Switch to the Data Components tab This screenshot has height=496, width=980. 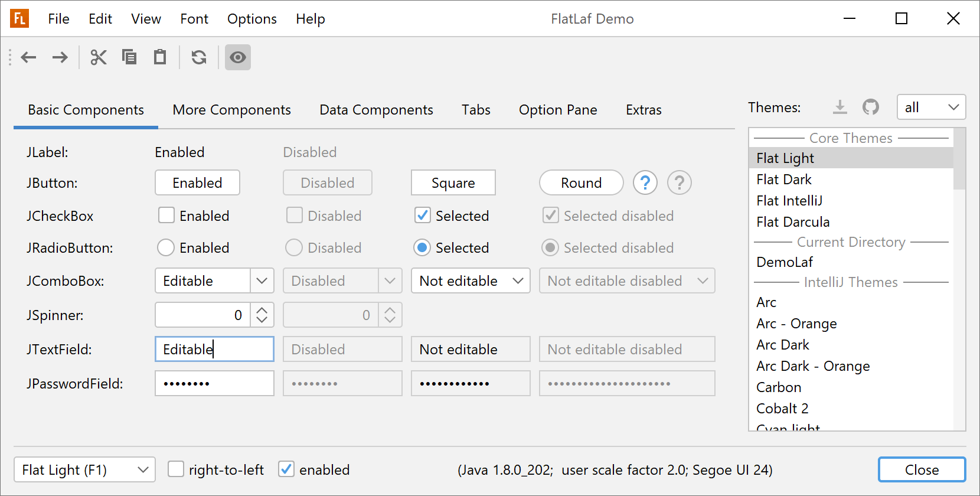point(376,110)
